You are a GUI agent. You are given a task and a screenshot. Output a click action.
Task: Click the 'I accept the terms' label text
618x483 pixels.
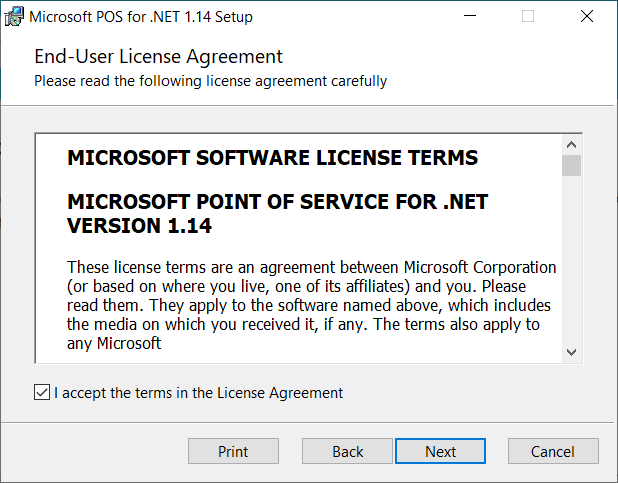click(x=198, y=393)
